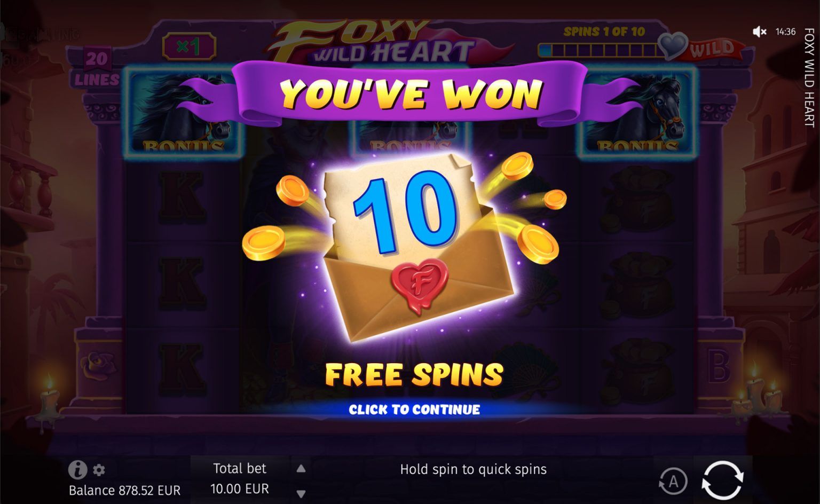Increase total bet with up arrow

point(301,469)
